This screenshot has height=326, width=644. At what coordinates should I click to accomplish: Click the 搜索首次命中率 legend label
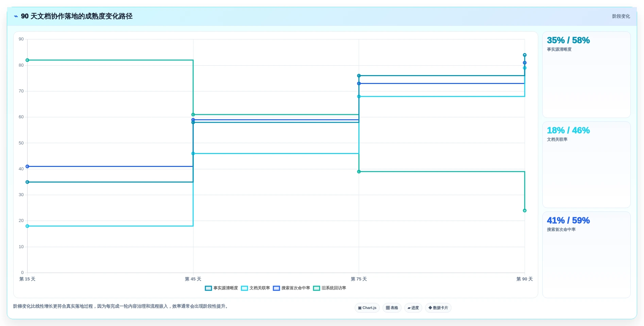[x=296, y=288]
